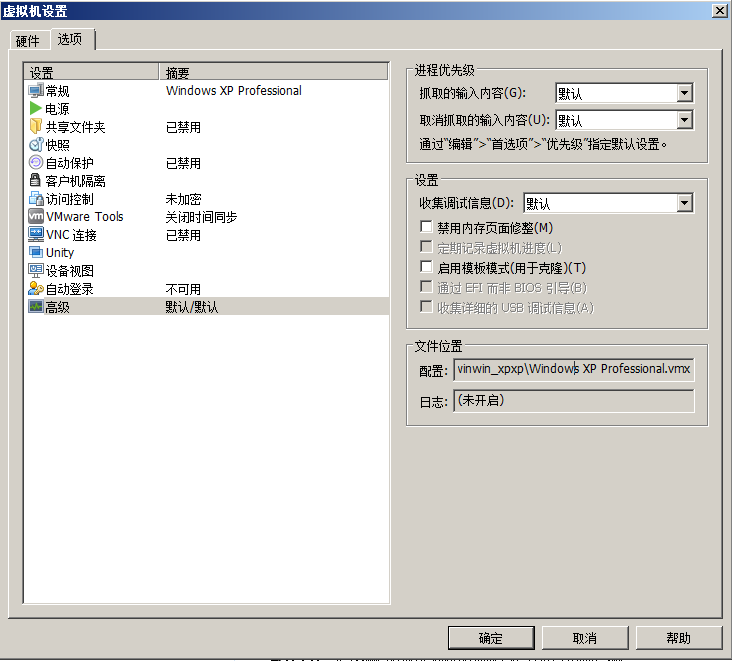This screenshot has width=732, height=661.
Task: Enable 启用模板模式(用于克隆)(T) checkbox
Action: [426, 267]
